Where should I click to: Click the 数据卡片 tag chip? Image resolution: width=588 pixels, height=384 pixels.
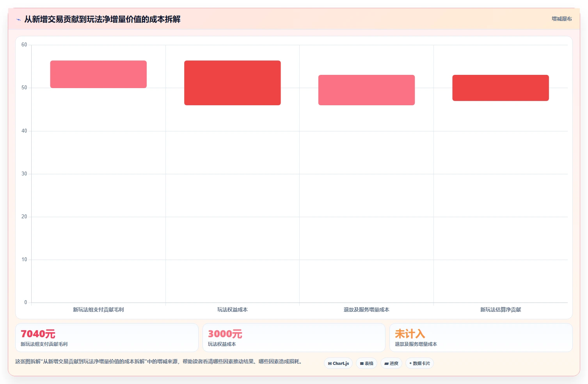point(419,363)
